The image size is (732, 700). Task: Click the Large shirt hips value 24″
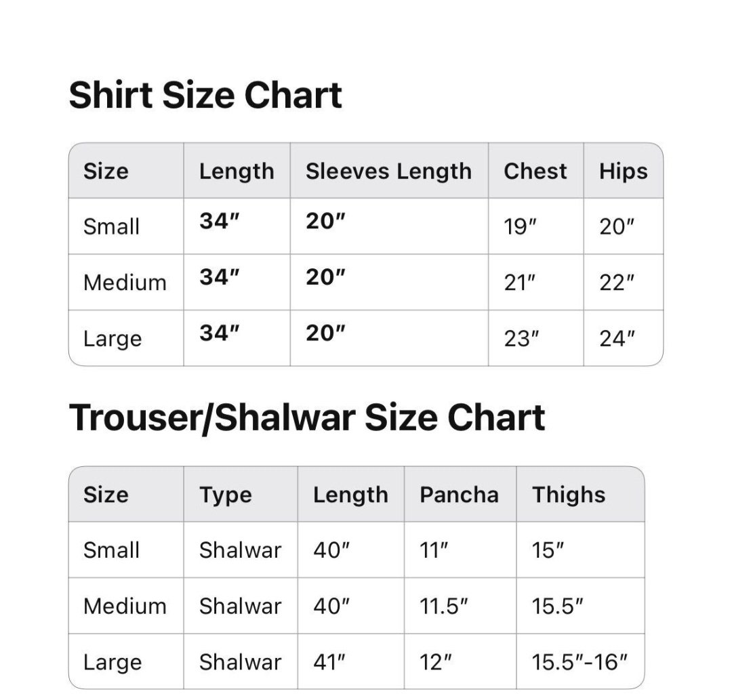point(616,339)
